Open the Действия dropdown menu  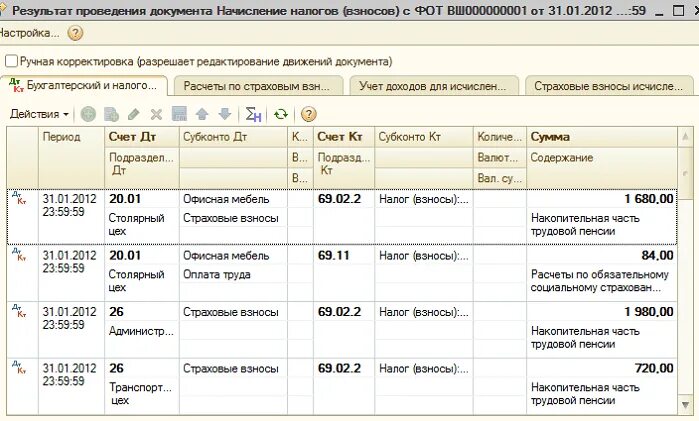pyautogui.click(x=39, y=115)
